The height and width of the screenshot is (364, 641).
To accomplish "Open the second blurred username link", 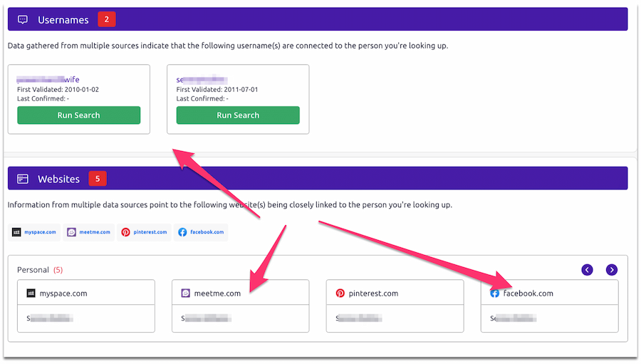I will (202, 80).
